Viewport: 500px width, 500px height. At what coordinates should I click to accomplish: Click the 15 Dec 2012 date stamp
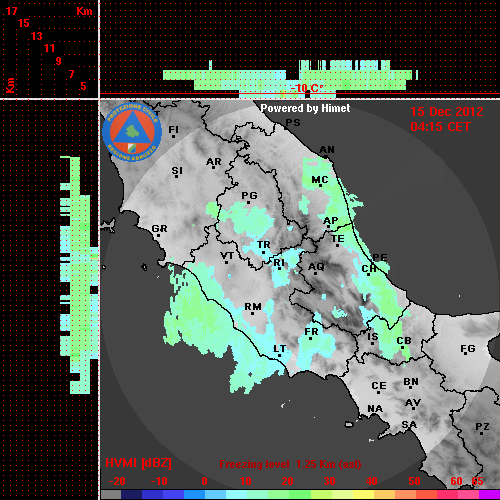click(x=447, y=112)
